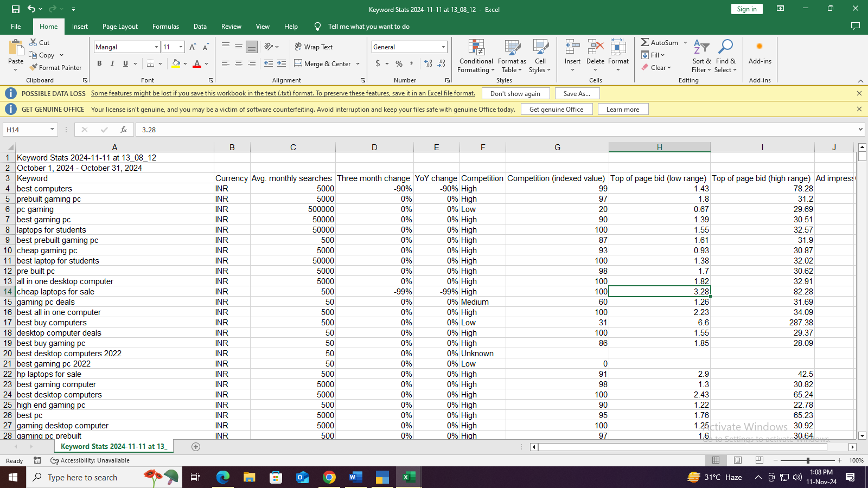Toggle Italic formatting
Image resolution: width=868 pixels, height=488 pixels.
click(x=112, y=64)
